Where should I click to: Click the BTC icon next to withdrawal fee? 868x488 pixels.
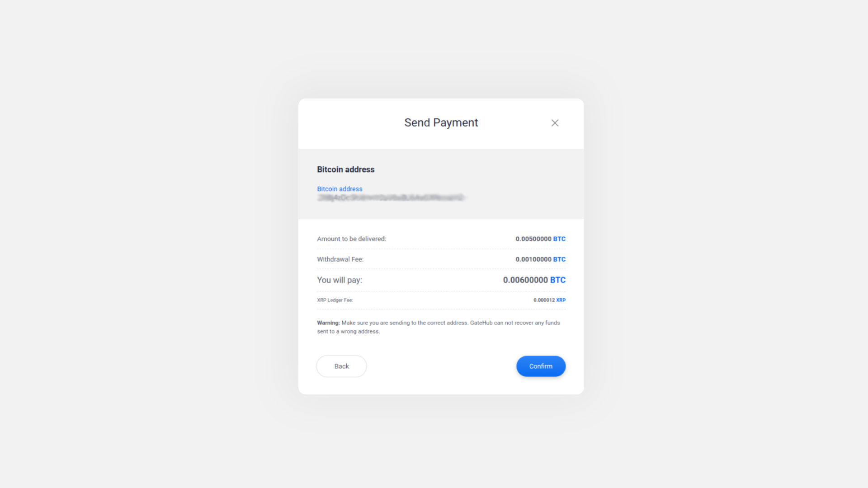(x=559, y=259)
